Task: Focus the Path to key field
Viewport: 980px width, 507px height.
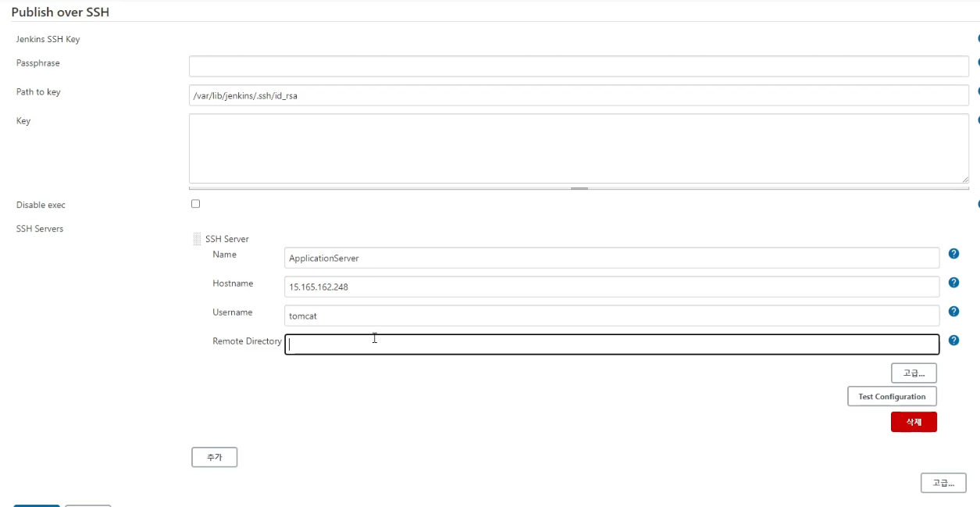Action: tap(578, 95)
